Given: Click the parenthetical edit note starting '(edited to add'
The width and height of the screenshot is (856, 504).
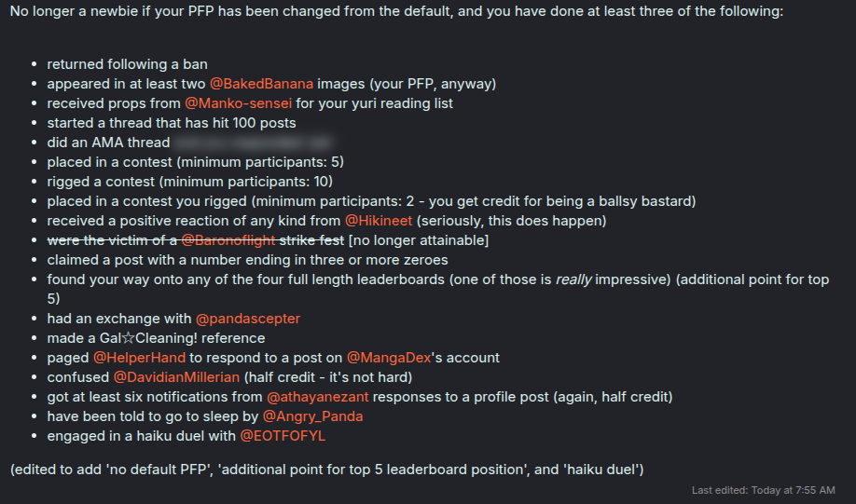Looking at the screenshot, I should (x=326, y=469).
